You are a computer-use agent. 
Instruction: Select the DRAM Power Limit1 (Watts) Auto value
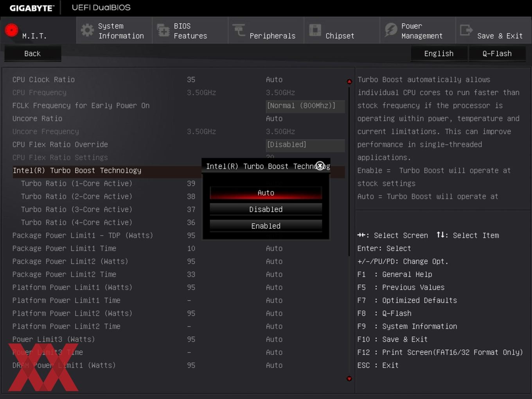coord(274,365)
